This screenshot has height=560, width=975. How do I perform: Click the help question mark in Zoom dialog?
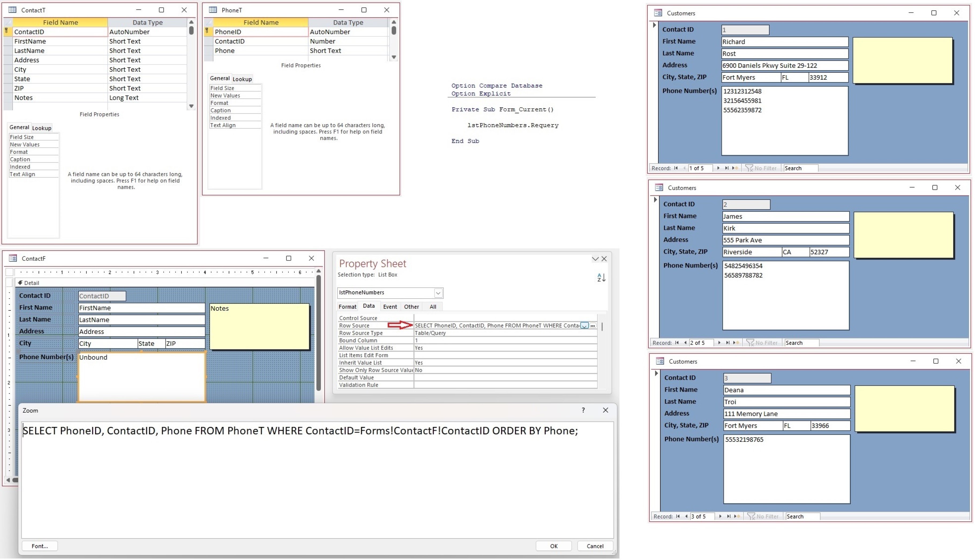pyautogui.click(x=583, y=410)
